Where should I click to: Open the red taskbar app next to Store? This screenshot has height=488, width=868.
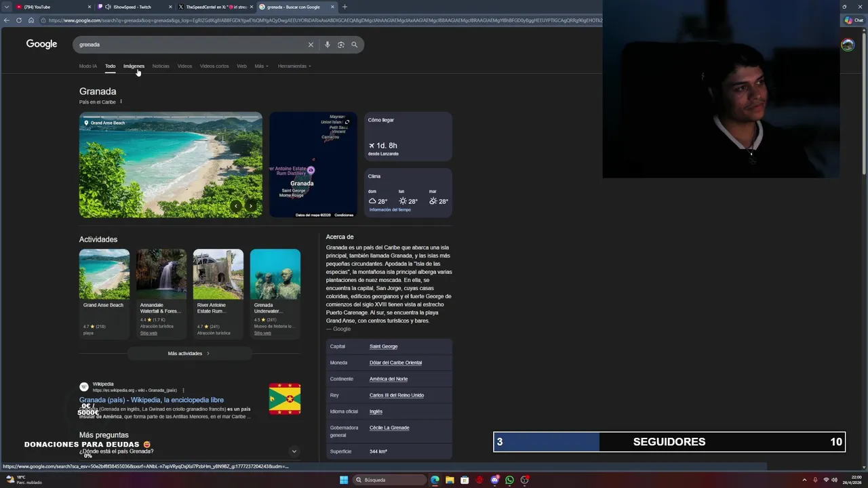(479, 480)
